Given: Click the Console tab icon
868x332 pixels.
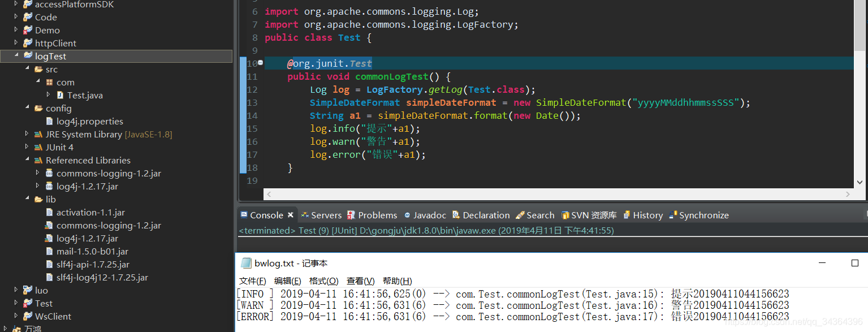Looking at the screenshot, I should pos(244,215).
